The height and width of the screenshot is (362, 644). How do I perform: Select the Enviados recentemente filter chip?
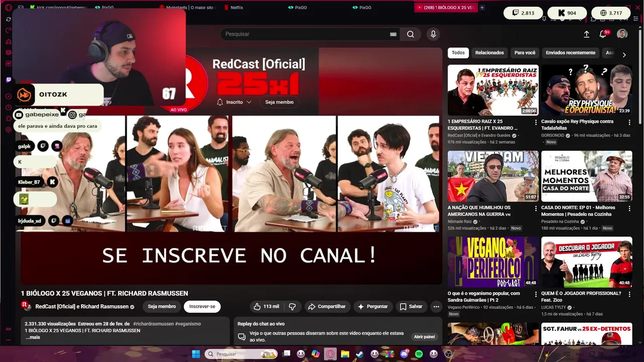coord(571,53)
